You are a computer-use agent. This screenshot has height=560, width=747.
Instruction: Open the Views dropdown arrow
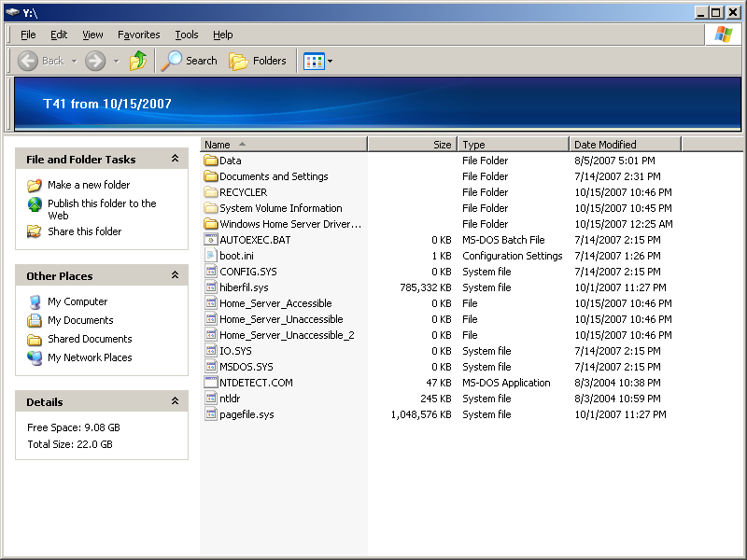[330, 61]
